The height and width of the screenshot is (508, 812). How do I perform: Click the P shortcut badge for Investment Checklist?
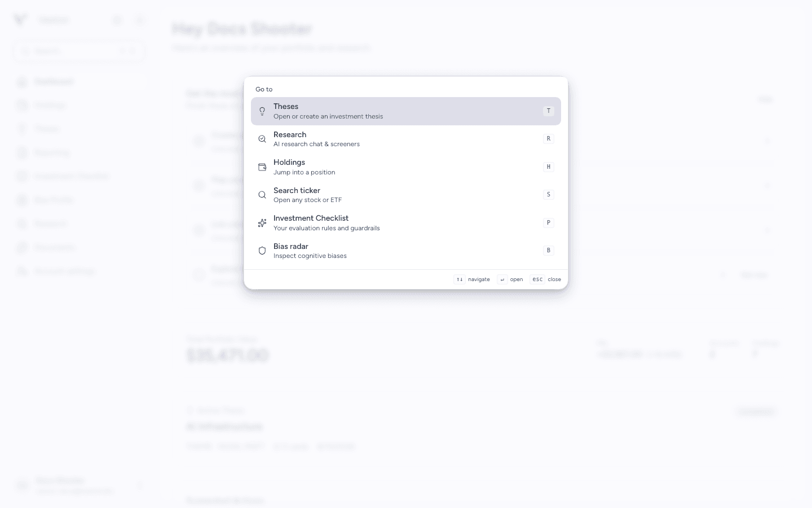click(x=549, y=223)
